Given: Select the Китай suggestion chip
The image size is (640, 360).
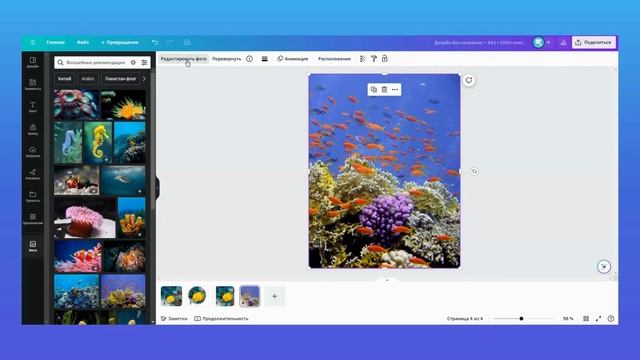Looking at the screenshot, I should (x=64, y=79).
